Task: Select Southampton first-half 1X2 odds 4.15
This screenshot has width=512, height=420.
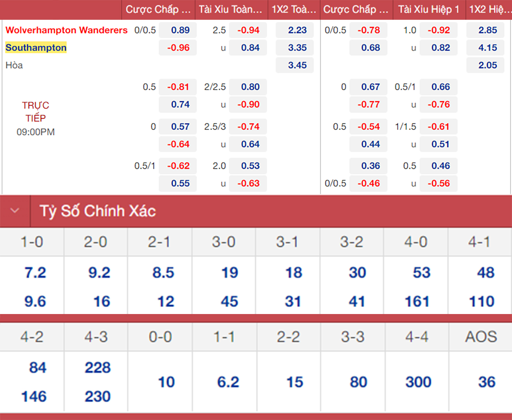Action: [488, 48]
